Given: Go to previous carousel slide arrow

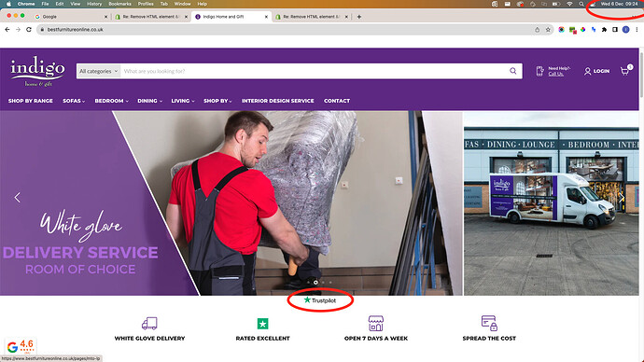Looking at the screenshot, I should point(17,198).
